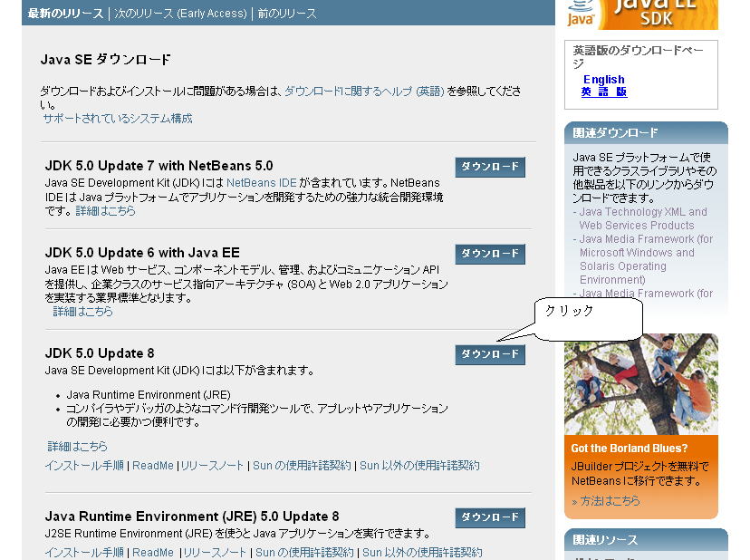Screen dimensions: 750x560
Task: Click the 方法はこちら link
Action: (x=610, y=501)
